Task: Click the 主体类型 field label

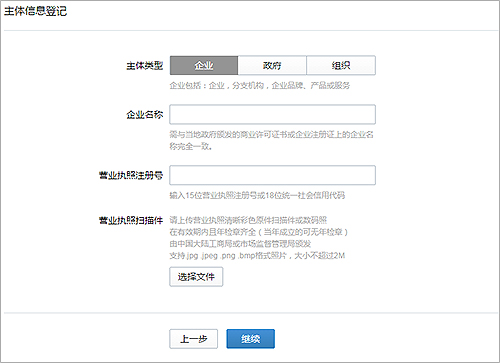Action: point(145,66)
